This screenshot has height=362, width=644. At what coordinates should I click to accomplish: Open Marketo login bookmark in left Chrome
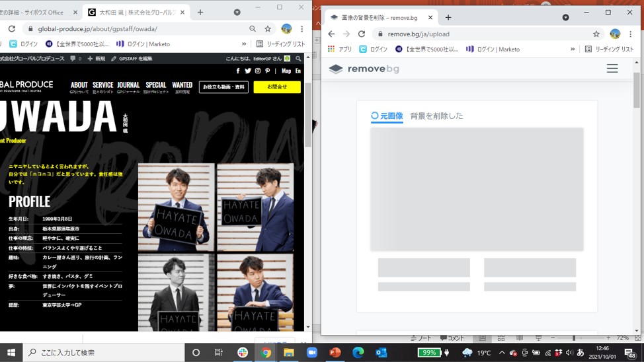(x=143, y=44)
